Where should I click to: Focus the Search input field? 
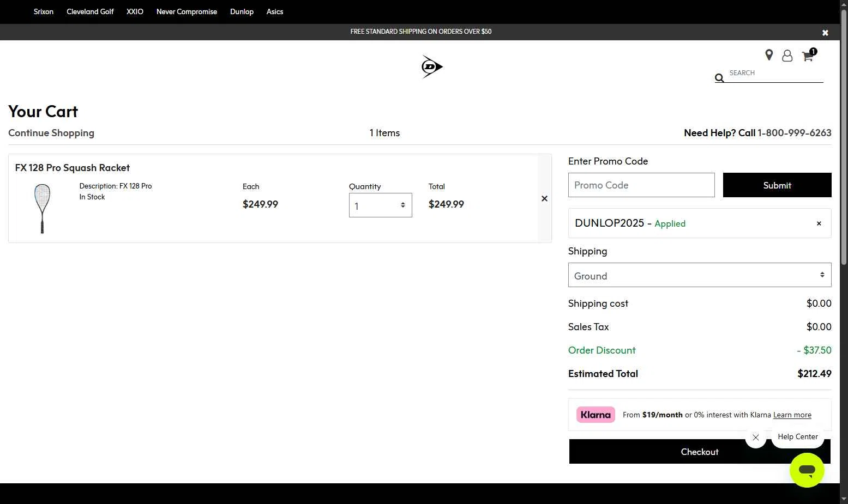(775, 73)
